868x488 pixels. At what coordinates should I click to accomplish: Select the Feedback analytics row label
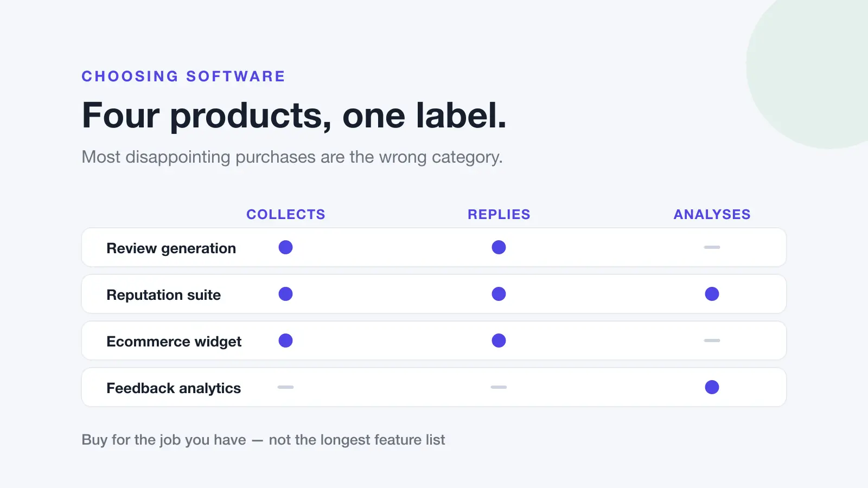(x=174, y=388)
